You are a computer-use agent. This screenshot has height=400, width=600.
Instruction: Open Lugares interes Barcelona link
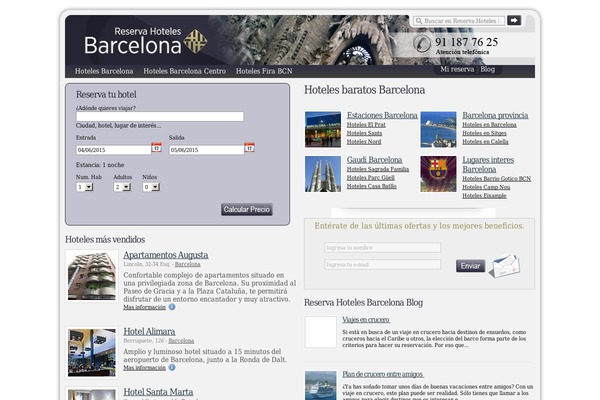[x=488, y=165]
